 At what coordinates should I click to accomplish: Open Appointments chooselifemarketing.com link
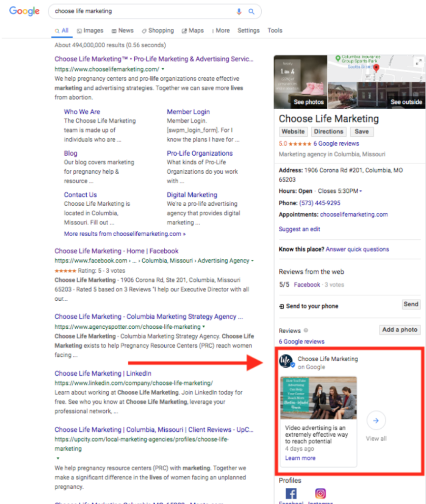tap(354, 215)
